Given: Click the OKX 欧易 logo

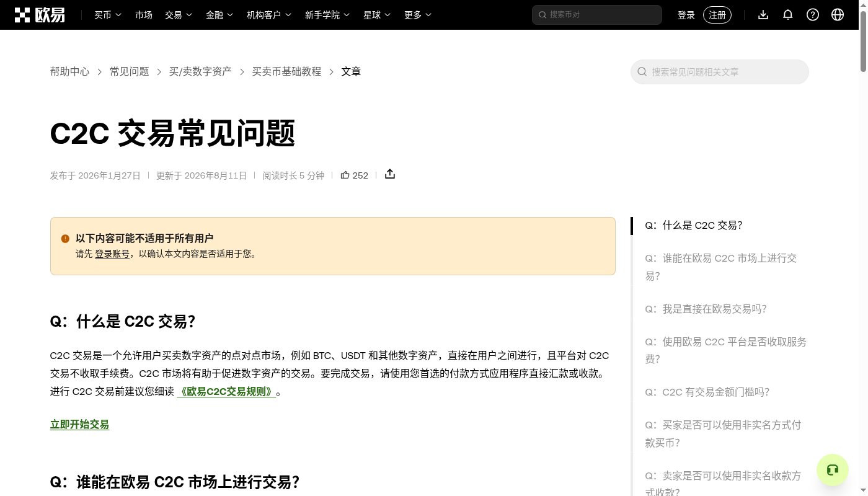Looking at the screenshot, I should pyautogui.click(x=40, y=15).
